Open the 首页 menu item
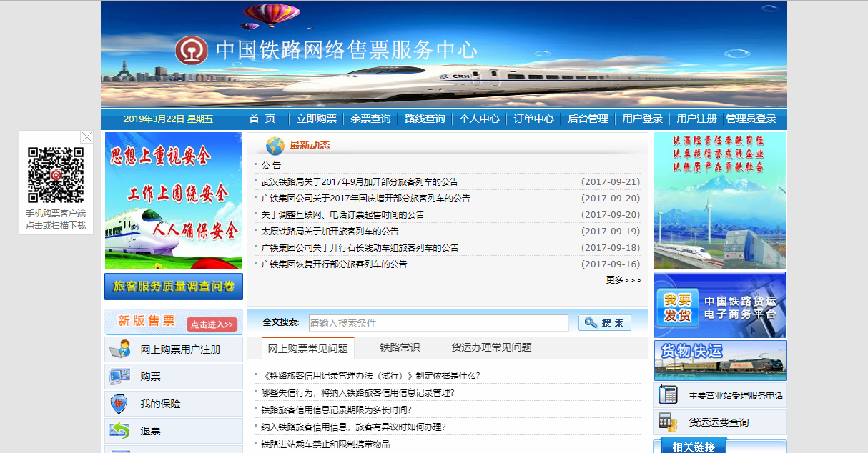 point(262,119)
